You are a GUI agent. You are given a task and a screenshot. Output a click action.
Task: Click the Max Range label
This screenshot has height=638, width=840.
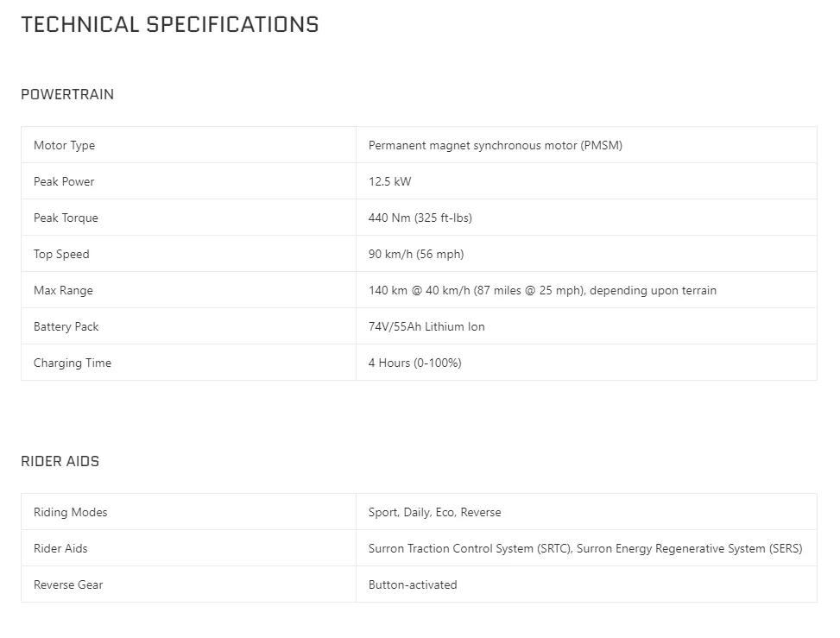[x=63, y=290]
